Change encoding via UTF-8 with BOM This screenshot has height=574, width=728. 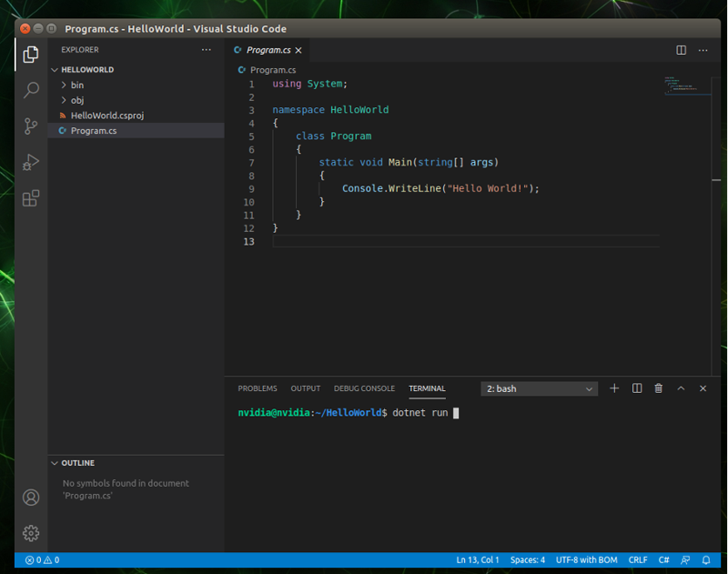586,560
